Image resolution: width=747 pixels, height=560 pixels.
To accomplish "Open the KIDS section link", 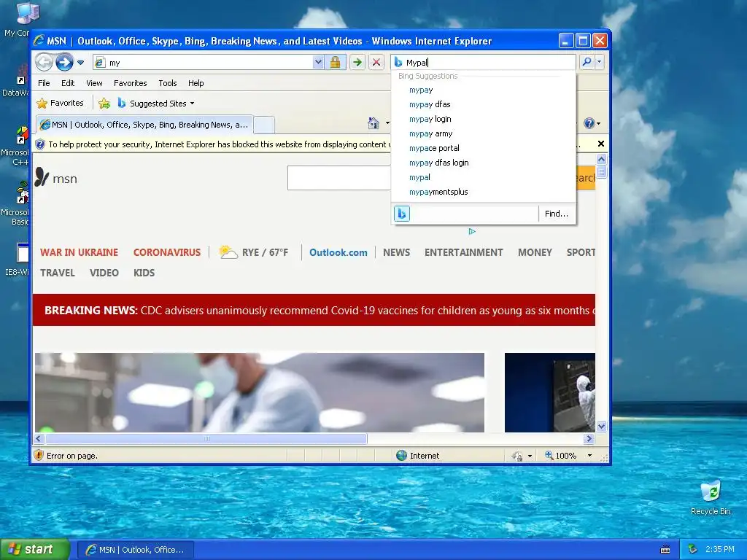I will click(x=144, y=273).
